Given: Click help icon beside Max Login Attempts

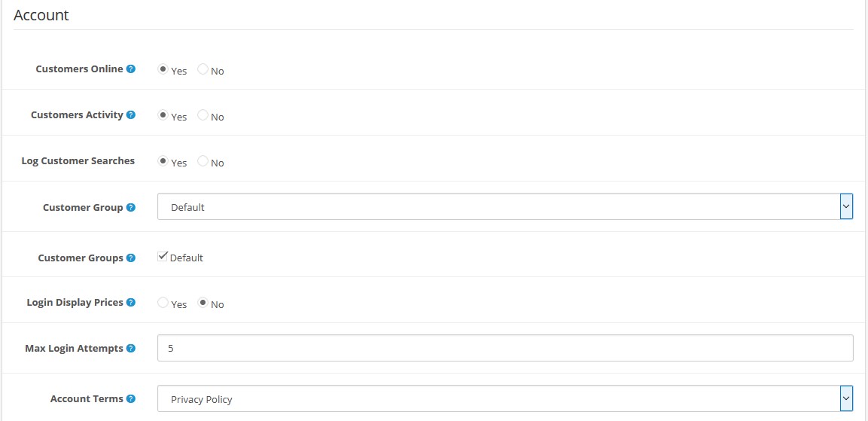Looking at the screenshot, I should coord(131,349).
